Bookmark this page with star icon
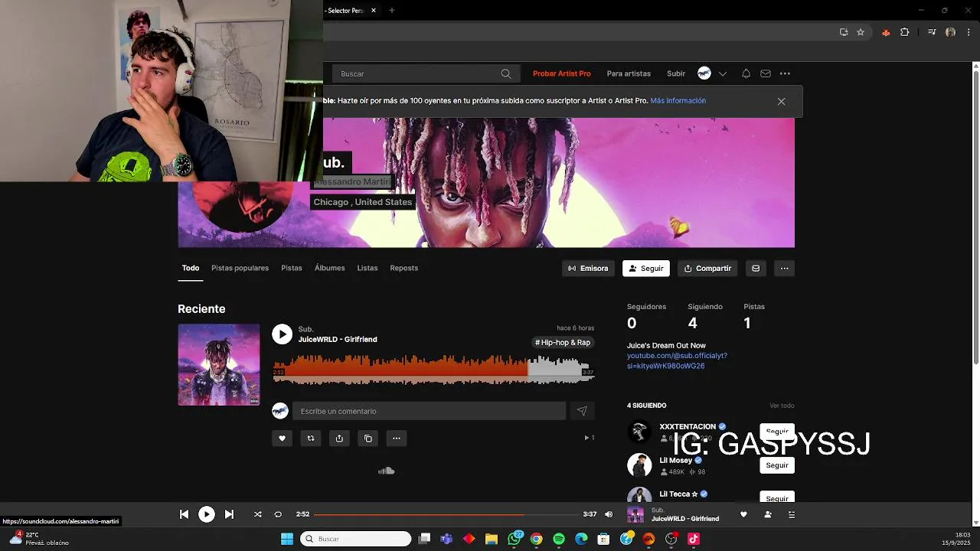 point(861,32)
